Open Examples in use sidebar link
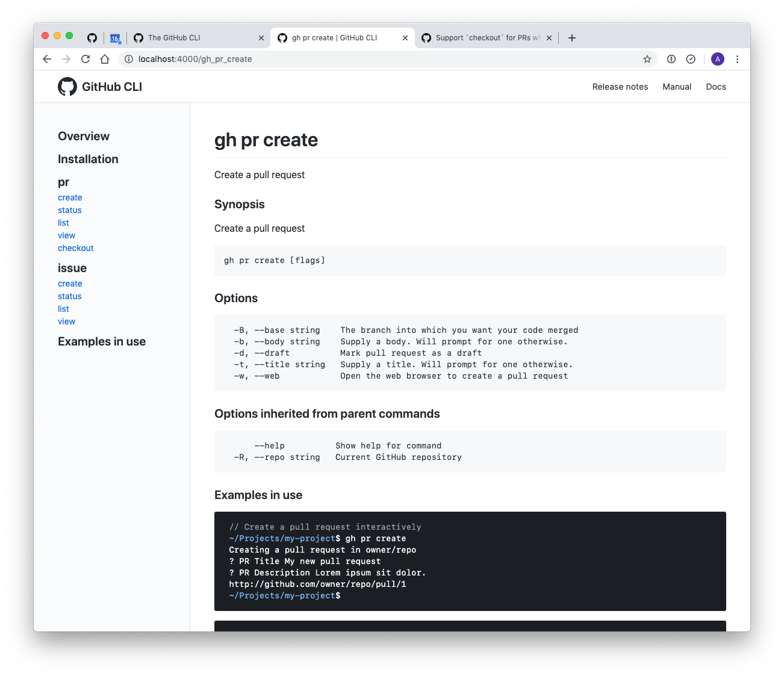 pyautogui.click(x=102, y=341)
